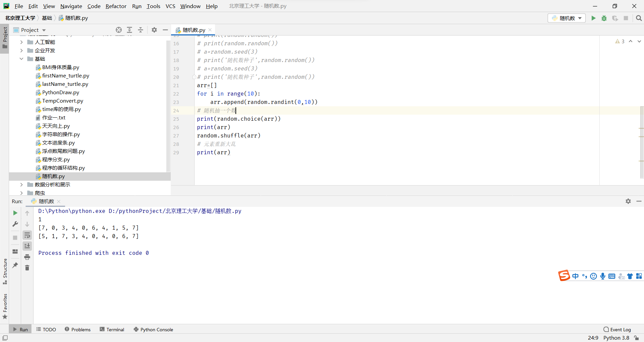Viewport: 644px width, 342px height.
Task: Print console output icon
Action: tap(27, 257)
